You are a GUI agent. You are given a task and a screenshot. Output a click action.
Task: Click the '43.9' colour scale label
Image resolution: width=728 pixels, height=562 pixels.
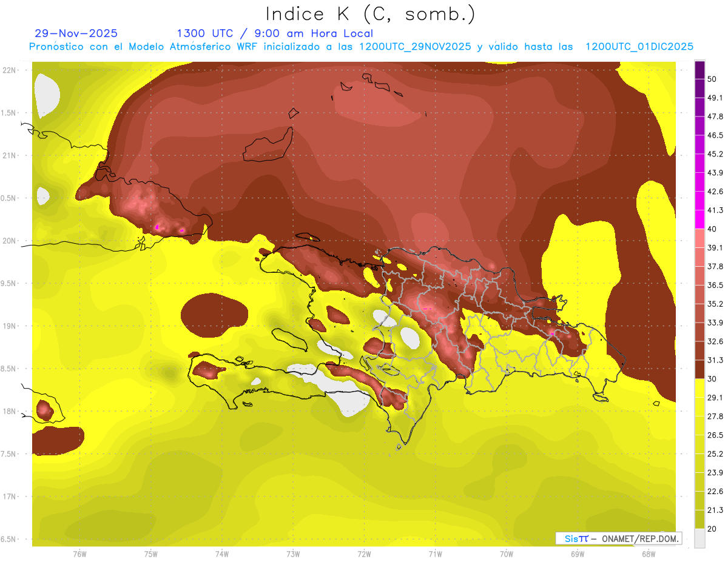pos(715,173)
